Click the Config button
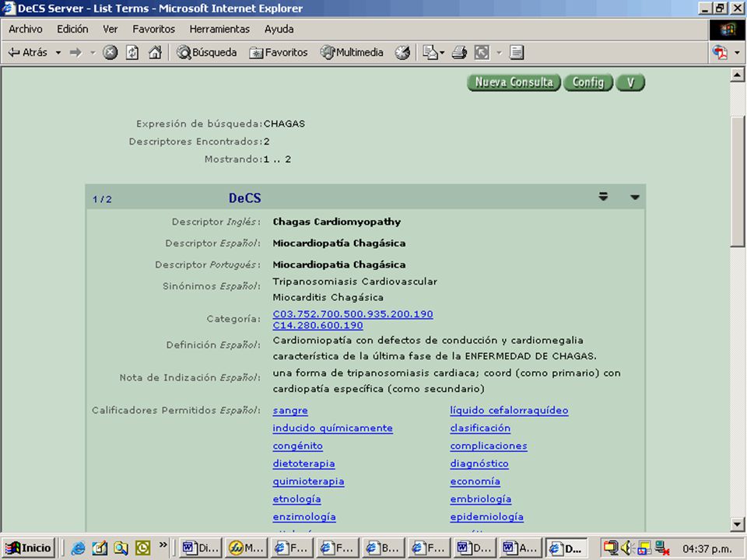Screen dimensions: 747x560 pos(588,82)
